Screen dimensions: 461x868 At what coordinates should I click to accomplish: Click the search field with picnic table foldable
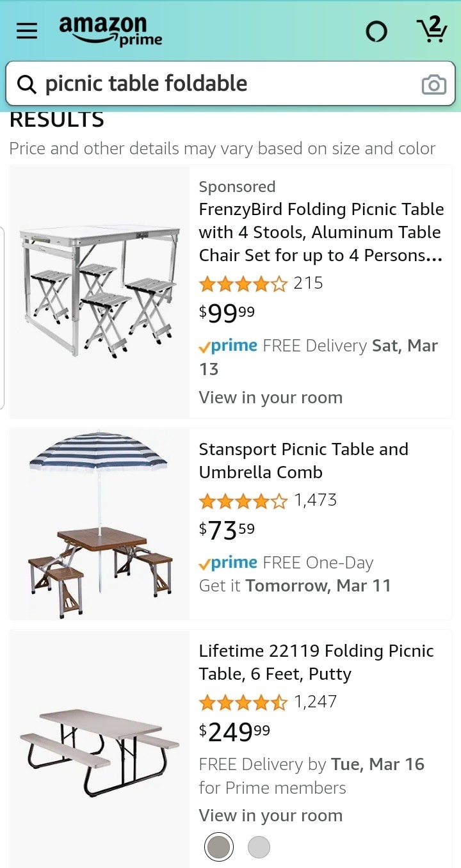coord(224,84)
